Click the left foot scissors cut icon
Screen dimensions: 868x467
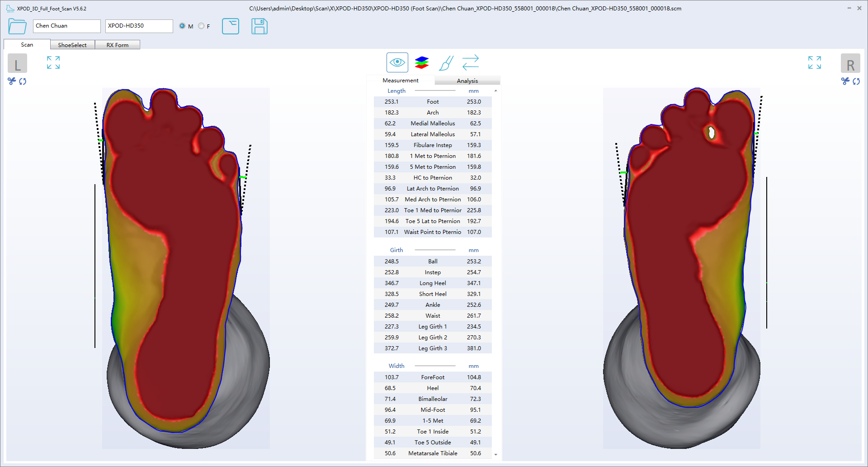12,81
